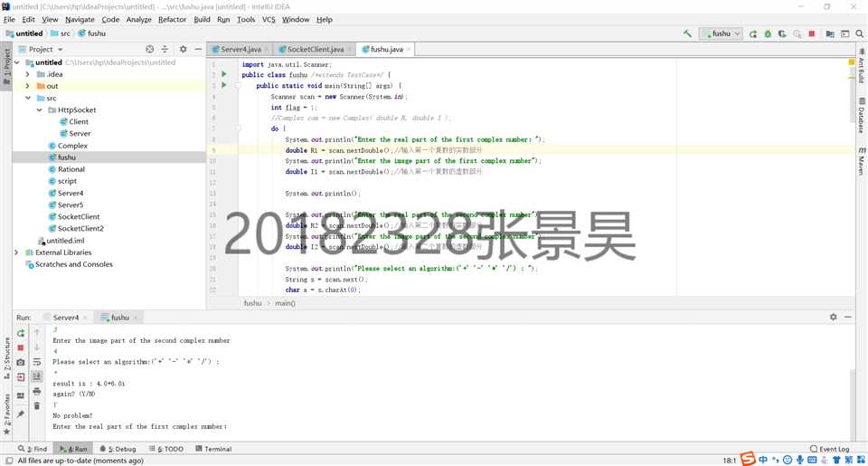
Task: Open the Database side panel
Action: [862, 116]
